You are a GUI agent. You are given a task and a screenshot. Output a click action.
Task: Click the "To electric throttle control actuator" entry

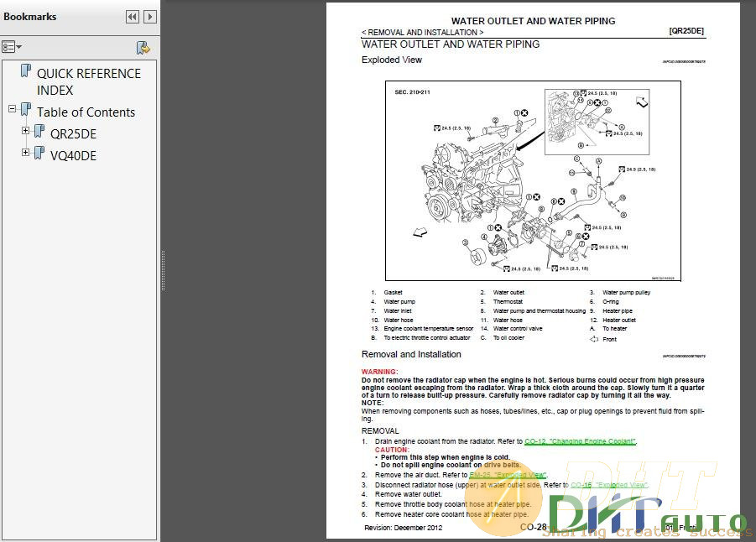(x=427, y=337)
